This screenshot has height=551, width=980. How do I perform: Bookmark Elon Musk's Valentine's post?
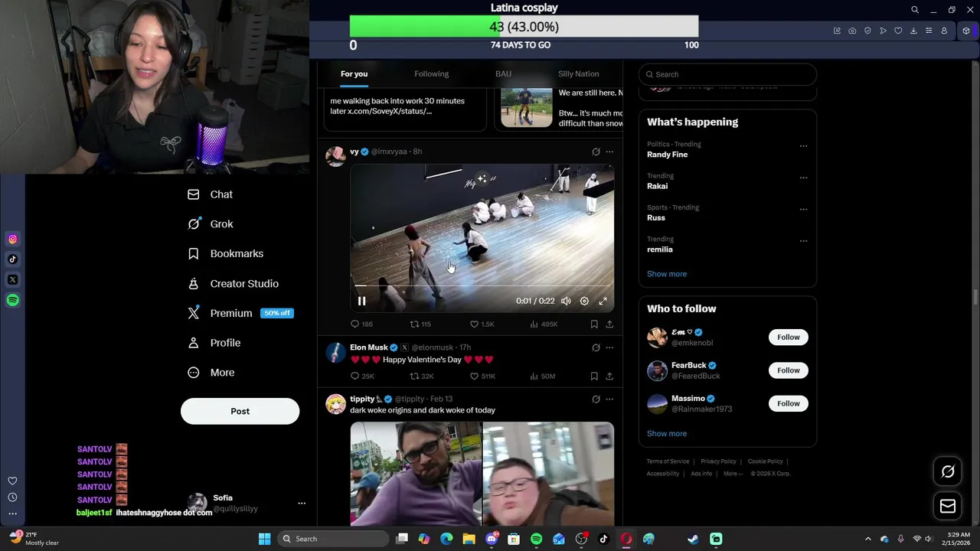(594, 377)
